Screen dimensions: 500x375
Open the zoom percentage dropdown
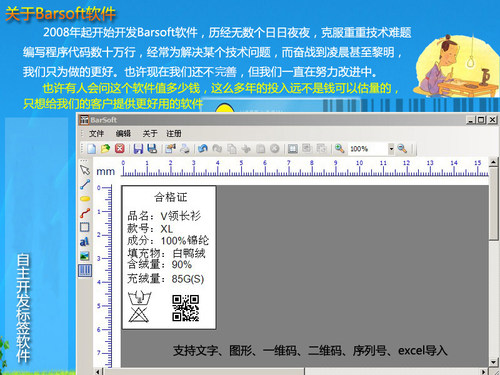391,149
